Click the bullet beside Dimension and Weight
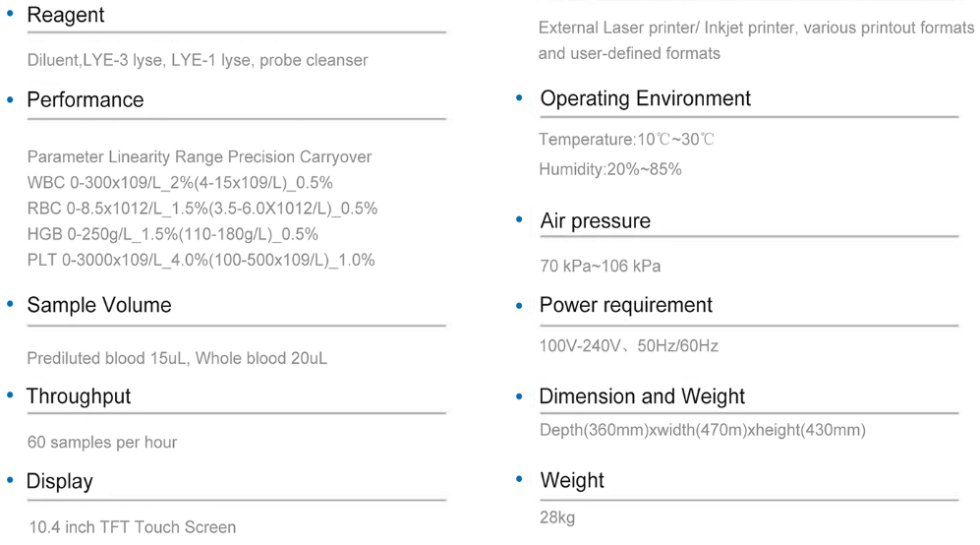The height and width of the screenshot is (545, 980). pyautogui.click(x=519, y=396)
